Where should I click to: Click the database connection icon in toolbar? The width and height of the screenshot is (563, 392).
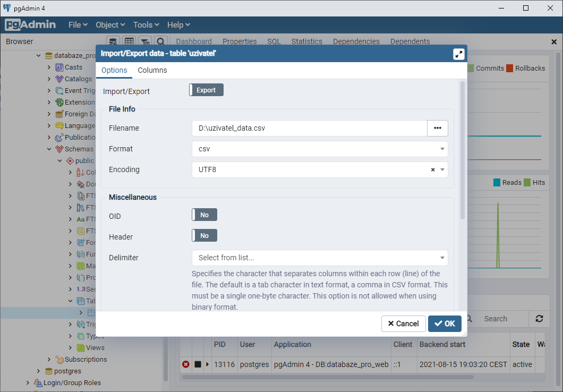click(113, 41)
